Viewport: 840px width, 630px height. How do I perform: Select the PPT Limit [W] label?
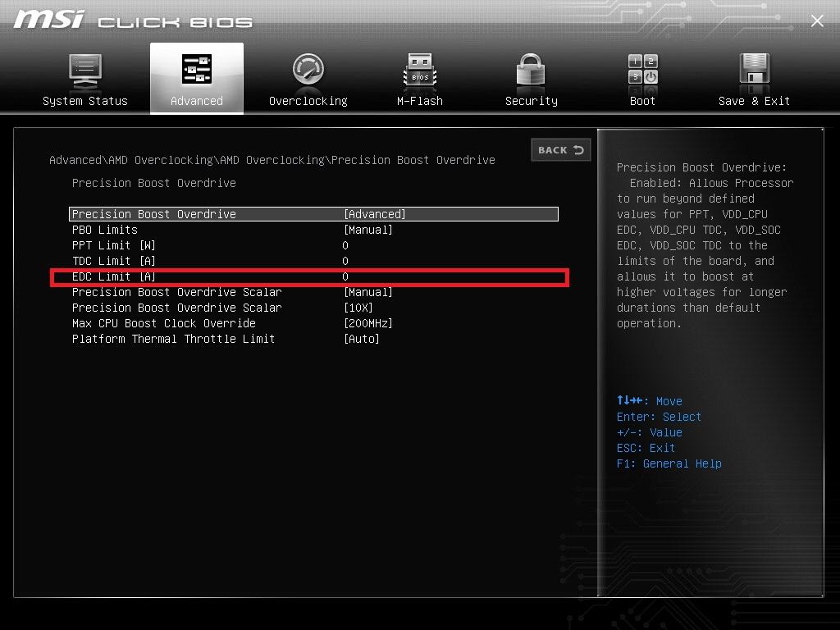click(113, 245)
